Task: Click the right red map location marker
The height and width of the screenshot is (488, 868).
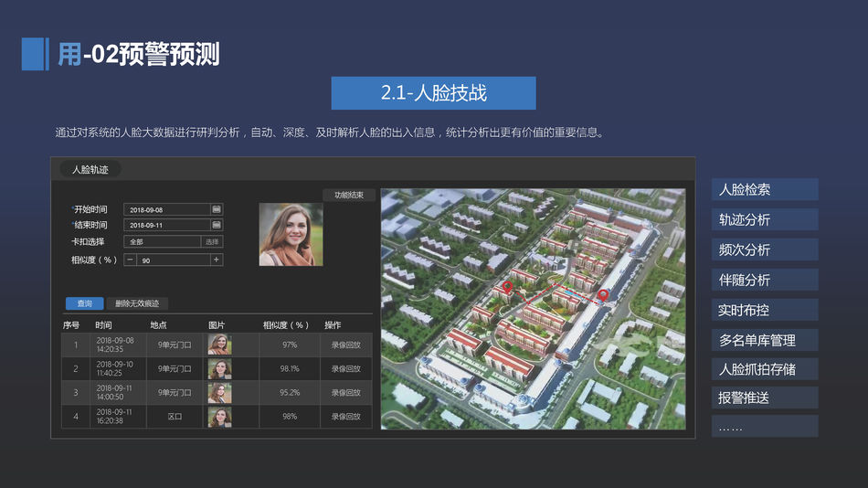Action: [603, 294]
